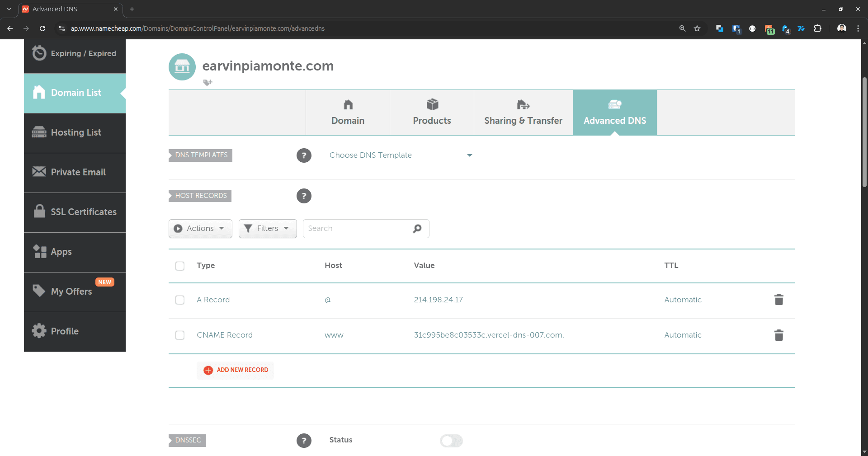
Task: Open the DNS Templates help icon
Action: coord(304,155)
